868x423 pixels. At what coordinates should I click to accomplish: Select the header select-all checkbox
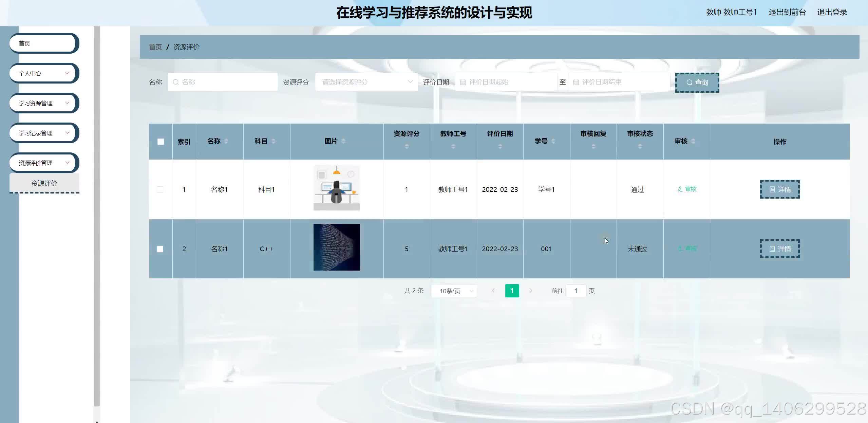pyautogui.click(x=161, y=142)
